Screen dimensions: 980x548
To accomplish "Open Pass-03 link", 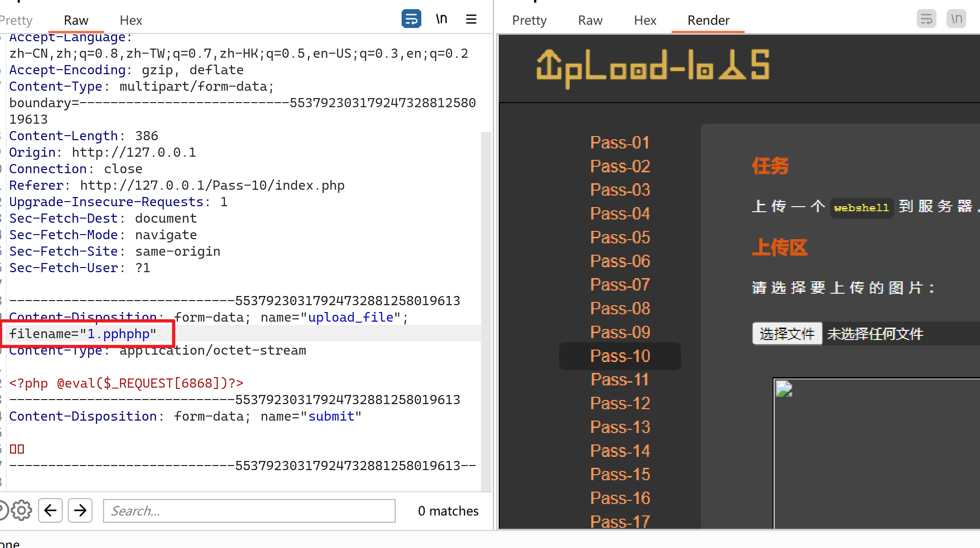I will (x=620, y=190).
